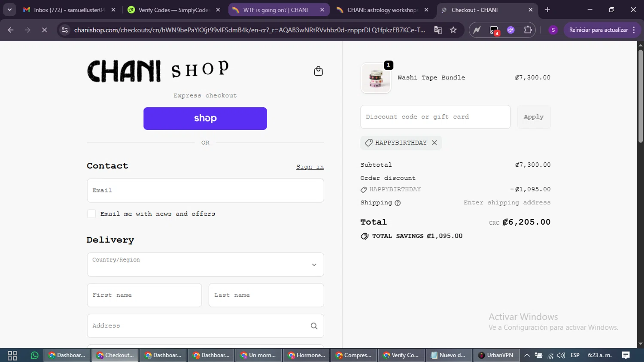
Task: Open the tab search dropdown arrow
Action: (x=9, y=9)
